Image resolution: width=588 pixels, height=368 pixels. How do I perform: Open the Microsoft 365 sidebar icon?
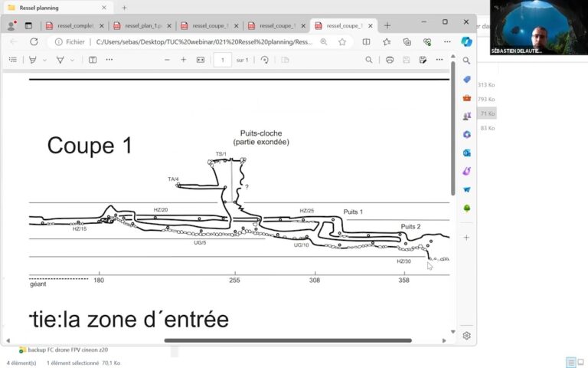[466, 134]
